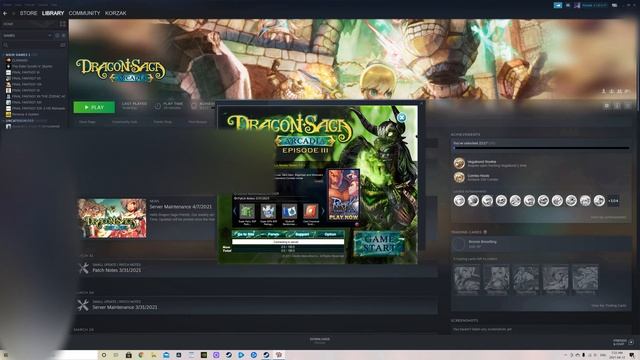This screenshot has height=360, width=640.
Task: Open Friends & Chat at bottom right
Action: click(x=623, y=342)
